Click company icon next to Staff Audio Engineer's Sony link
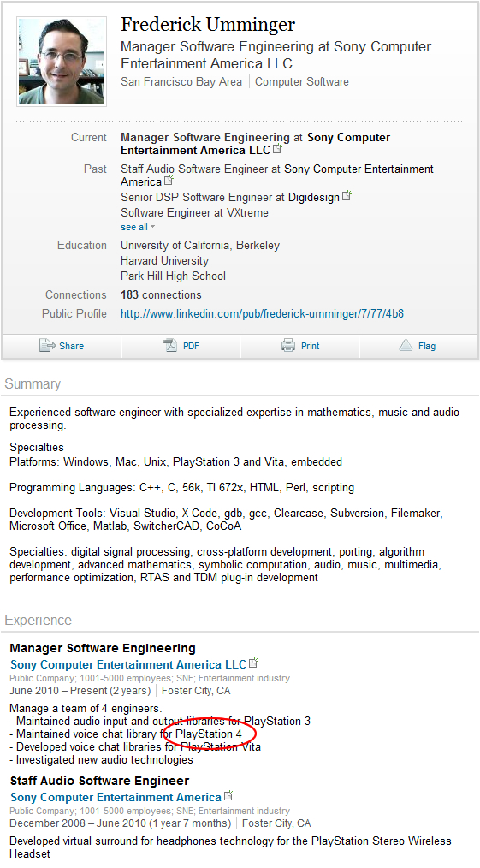 tap(229, 796)
